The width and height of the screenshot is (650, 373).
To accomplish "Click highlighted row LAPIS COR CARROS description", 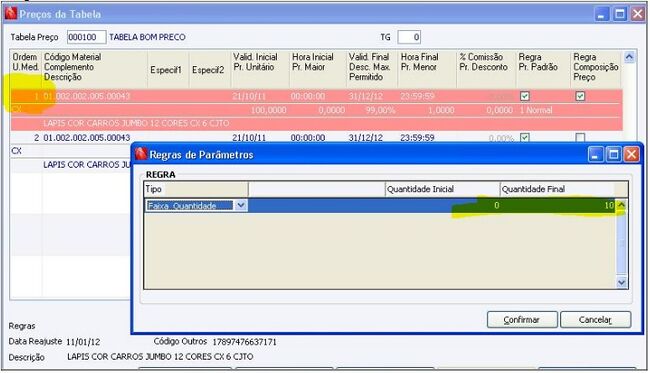I will click(x=136, y=124).
